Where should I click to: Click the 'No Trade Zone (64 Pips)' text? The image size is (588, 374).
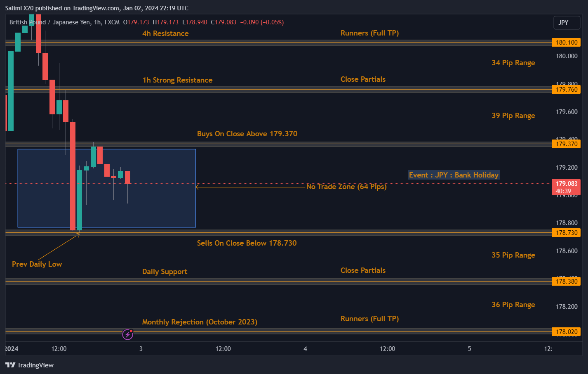(346, 187)
